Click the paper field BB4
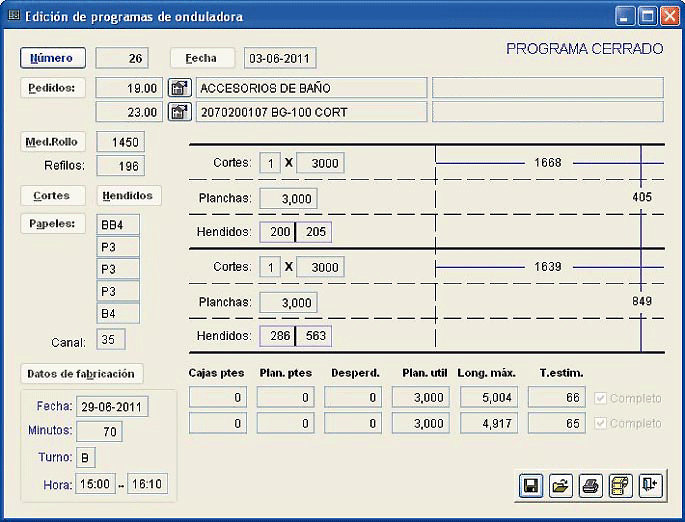The width and height of the screenshot is (685, 522). (x=118, y=225)
